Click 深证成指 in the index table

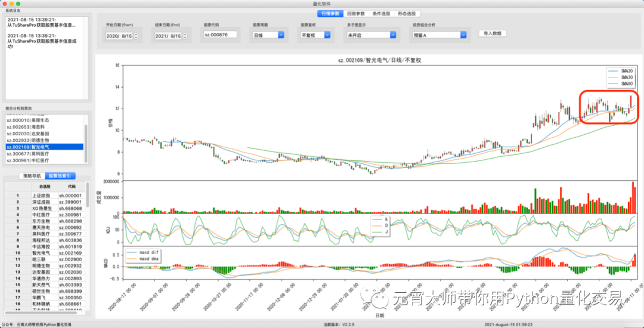[44, 202]
